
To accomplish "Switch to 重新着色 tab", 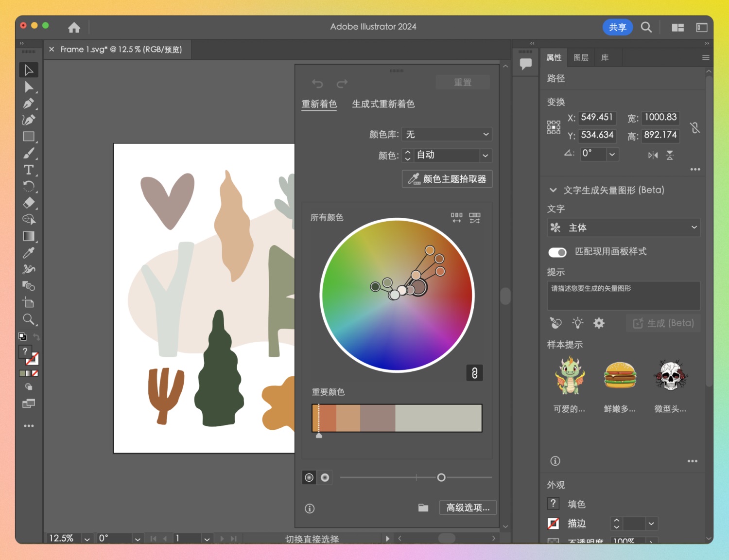I will click(x=319, y=104).
